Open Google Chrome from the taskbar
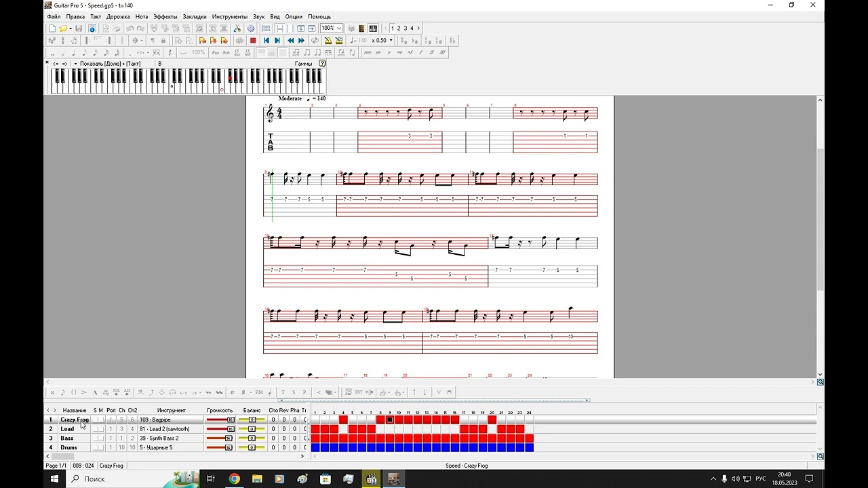 [x=234, y=479]
